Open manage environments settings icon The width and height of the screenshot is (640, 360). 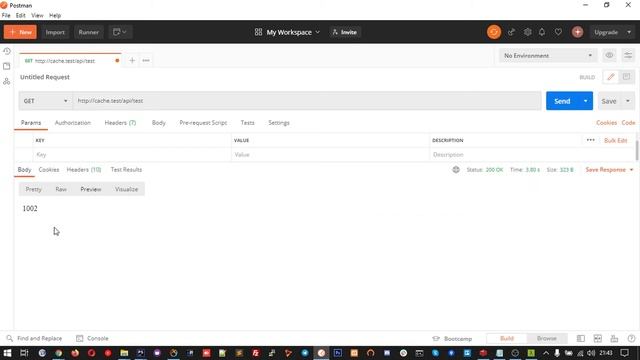(x=628, y=56)
